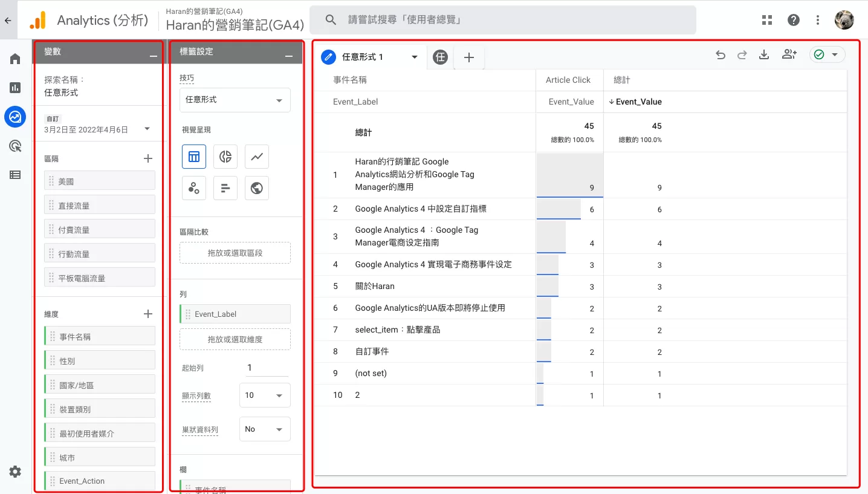Screen dimensions: 868x494
Task: Open the 巢狀資料列 dropdown showing No
Action: coord(265,429)
